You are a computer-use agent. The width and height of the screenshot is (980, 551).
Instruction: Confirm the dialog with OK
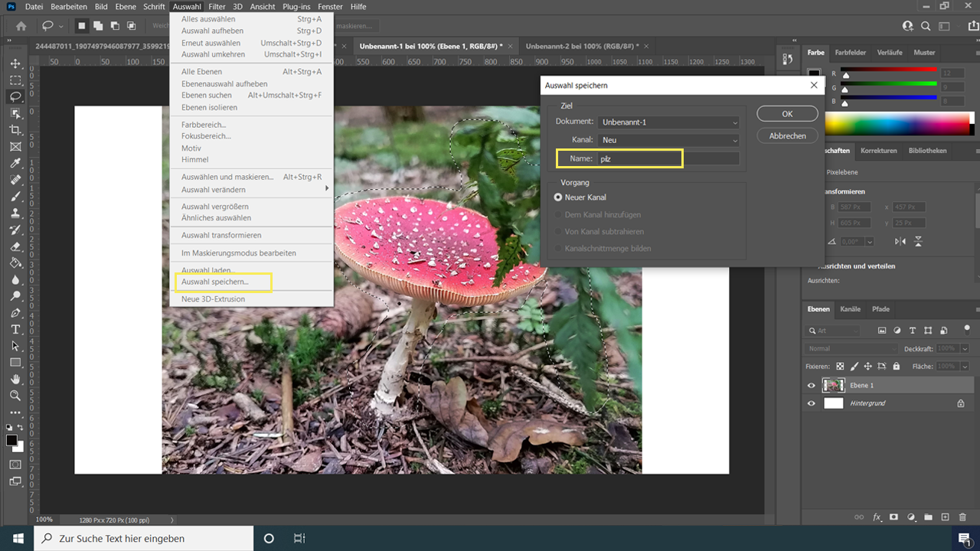(786, 113)
